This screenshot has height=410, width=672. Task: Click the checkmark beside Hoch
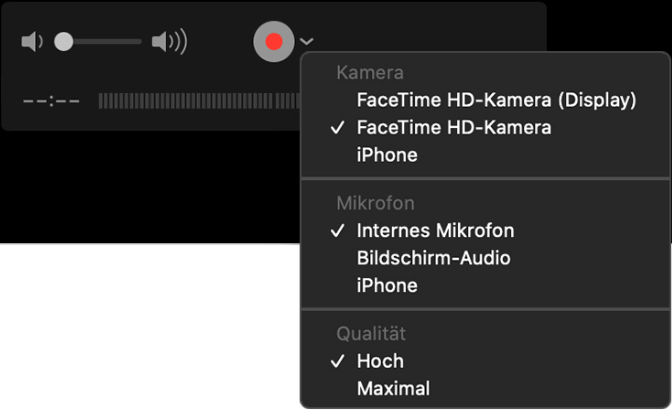tap(337, 361)
